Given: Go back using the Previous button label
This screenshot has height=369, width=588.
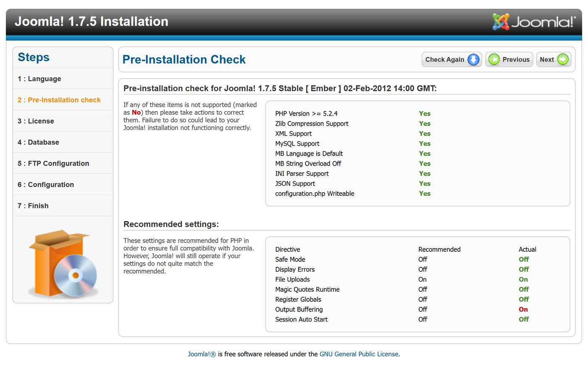Looking at the screenshot, I should point(516,60).
